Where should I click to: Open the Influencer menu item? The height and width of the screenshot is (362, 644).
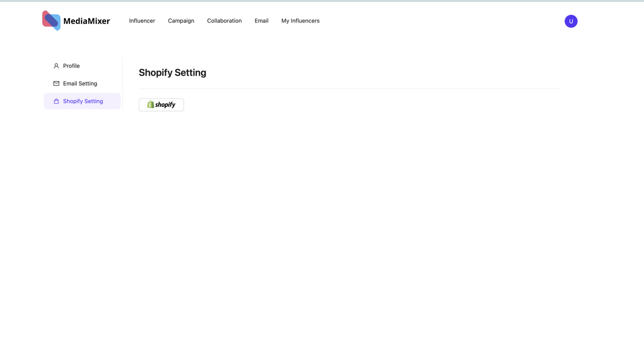[x=142, y=21]
